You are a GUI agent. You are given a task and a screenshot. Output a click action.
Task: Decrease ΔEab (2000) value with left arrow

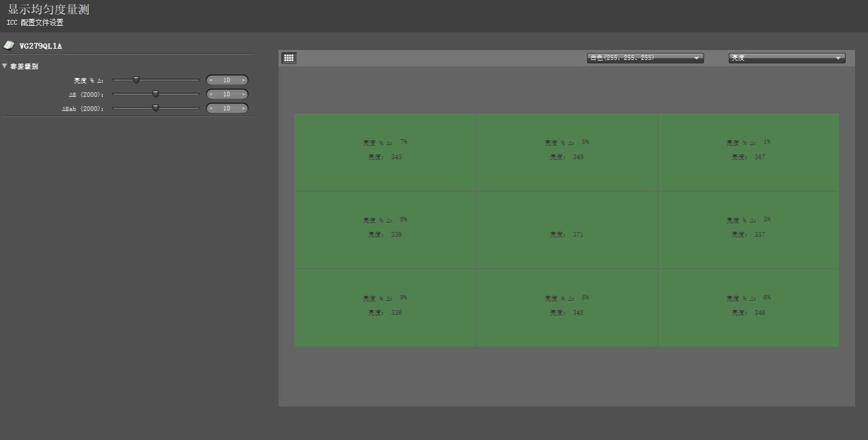point(211,109)
